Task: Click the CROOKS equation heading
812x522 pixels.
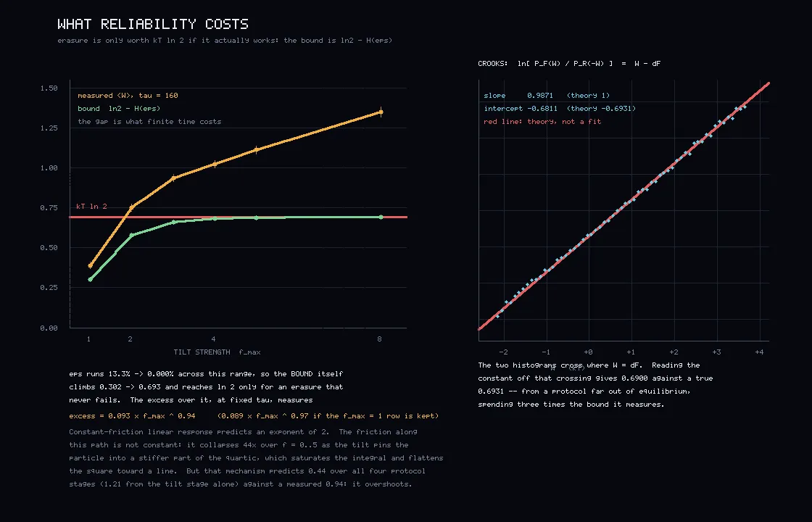Action: click(569, 63)
